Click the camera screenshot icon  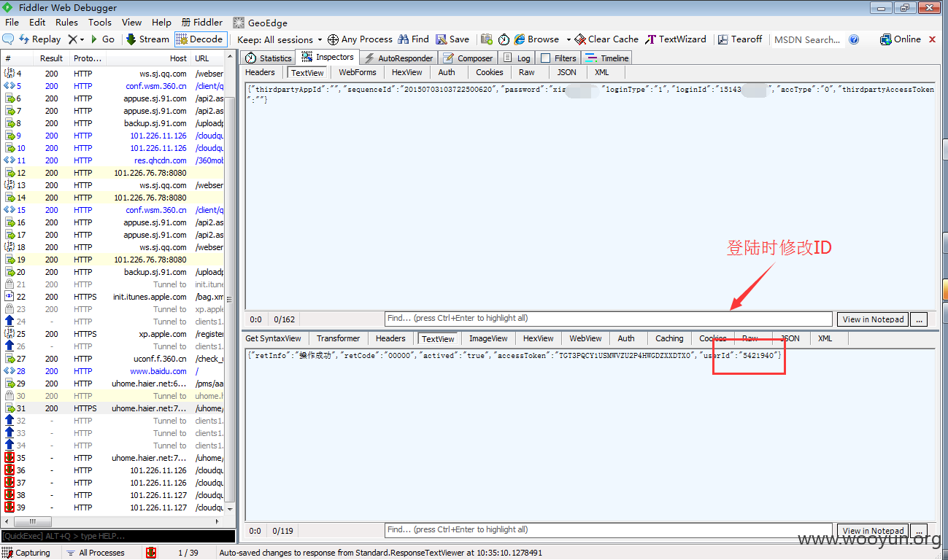pos(487,39)
